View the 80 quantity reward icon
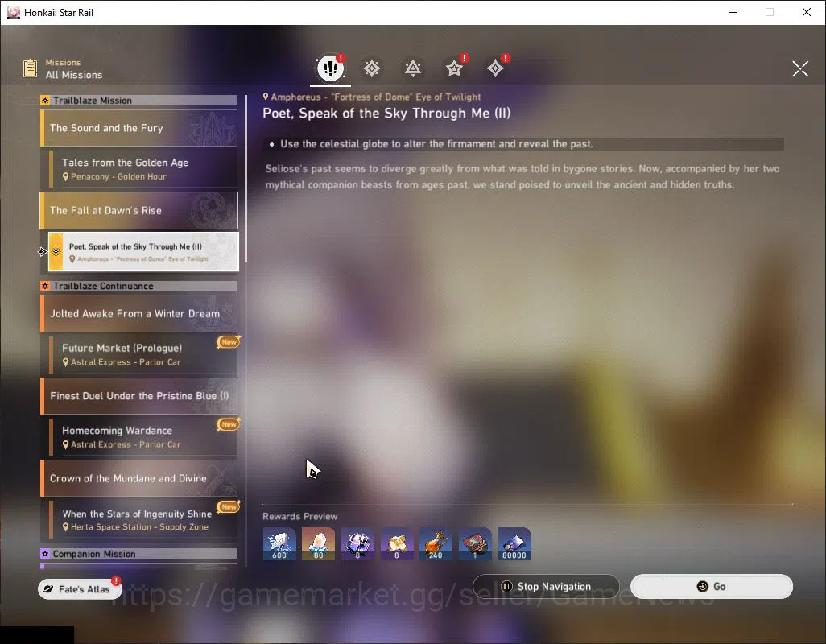Image resolution: width=826 pixels, height=644 pixels. pos(318,544)
